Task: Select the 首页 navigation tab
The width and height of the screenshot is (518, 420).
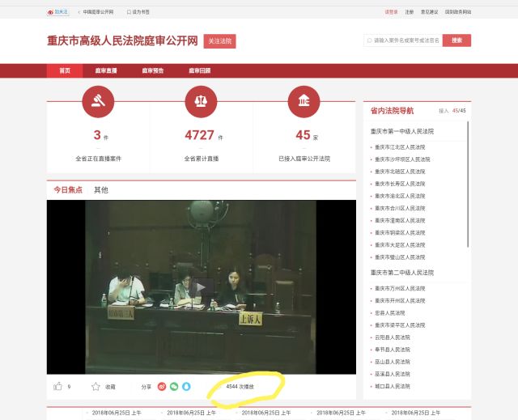Action: point(65,70)
